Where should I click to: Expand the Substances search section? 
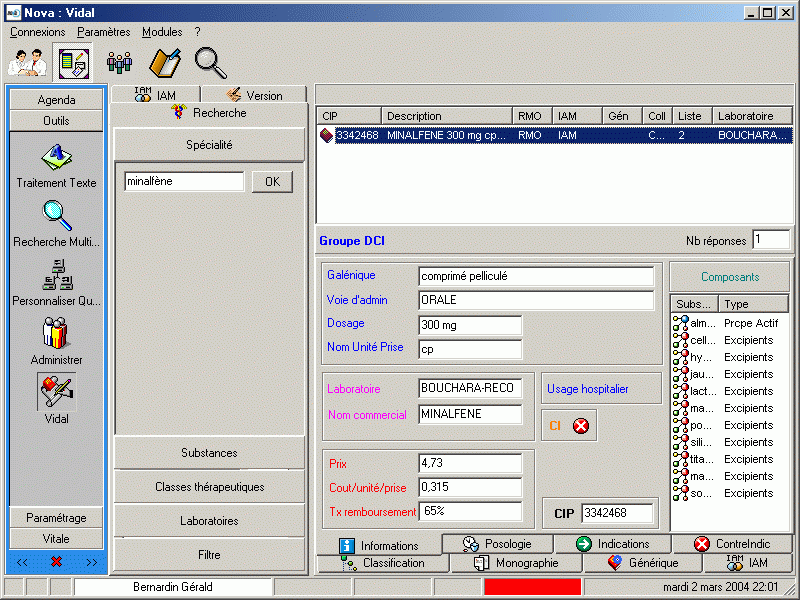point(209,453)
